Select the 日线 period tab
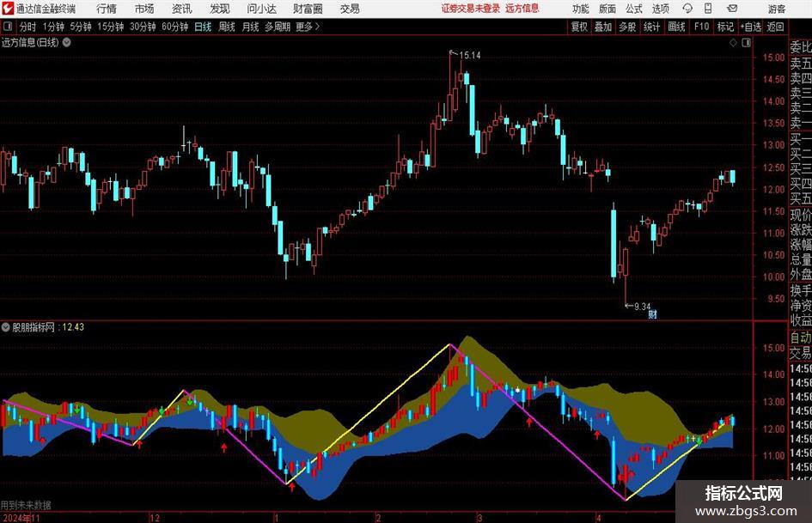Image resolution: width=812 pixels, height=523 pixels. click(203, 27)
